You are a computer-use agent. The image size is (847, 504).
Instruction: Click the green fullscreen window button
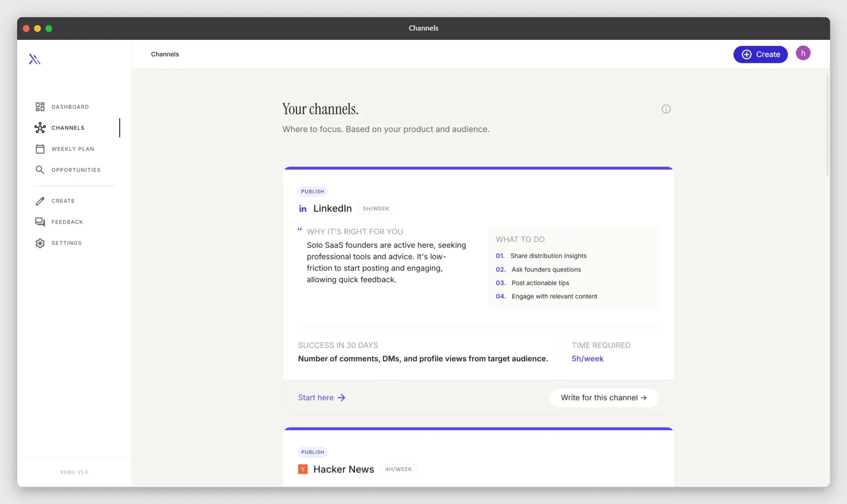point(49,29)
